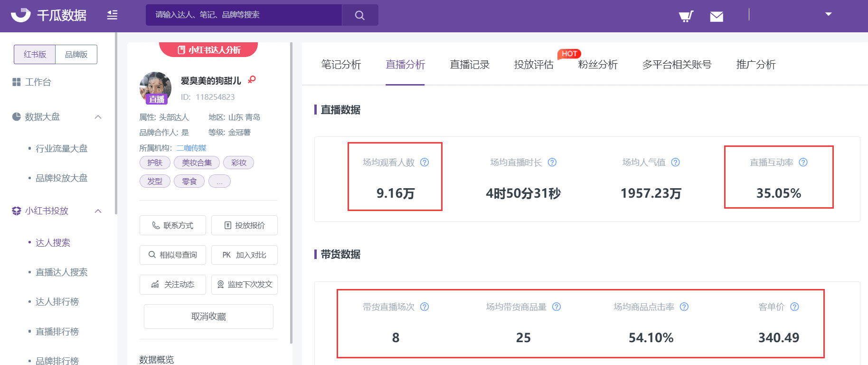Open 直播排行榜 menu item
Screen dimensions: 868x365
click(57, 331)
